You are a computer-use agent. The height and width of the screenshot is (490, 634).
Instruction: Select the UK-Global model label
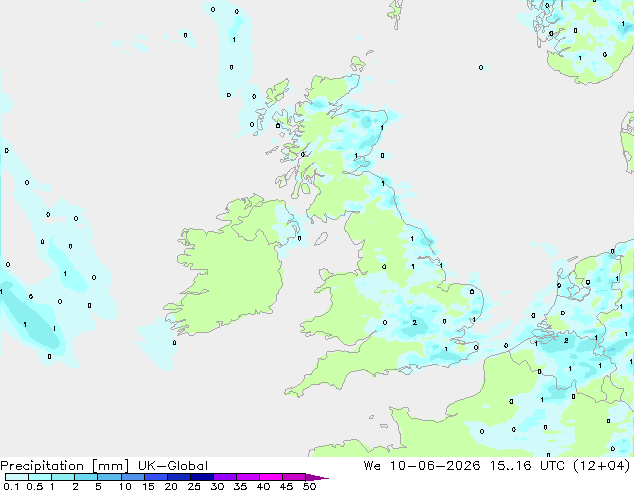point(173,466)
